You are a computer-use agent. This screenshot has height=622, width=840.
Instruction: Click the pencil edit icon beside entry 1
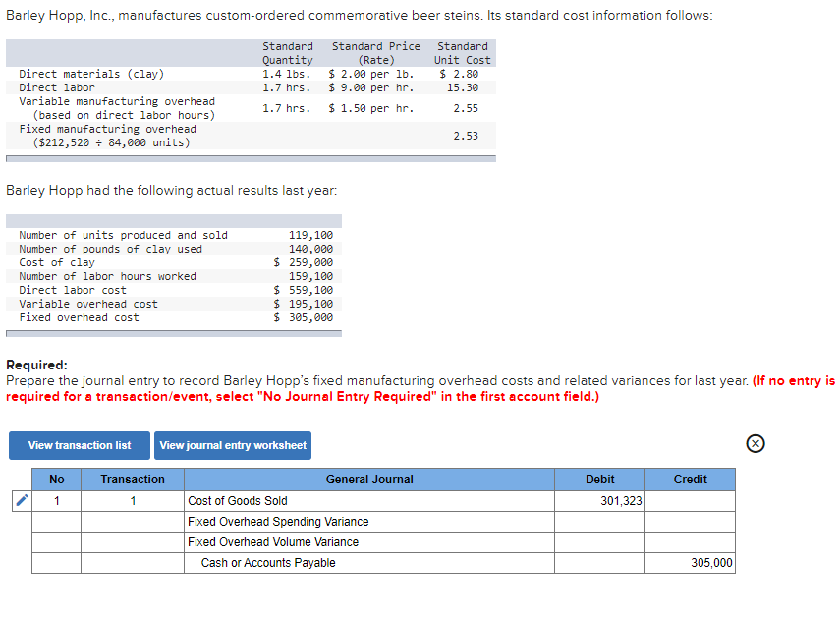click(x=21, y=501)
